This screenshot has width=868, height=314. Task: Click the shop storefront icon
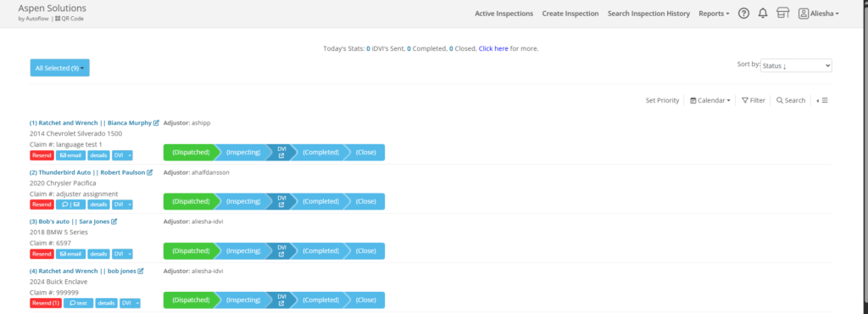(x=782, y=14)
